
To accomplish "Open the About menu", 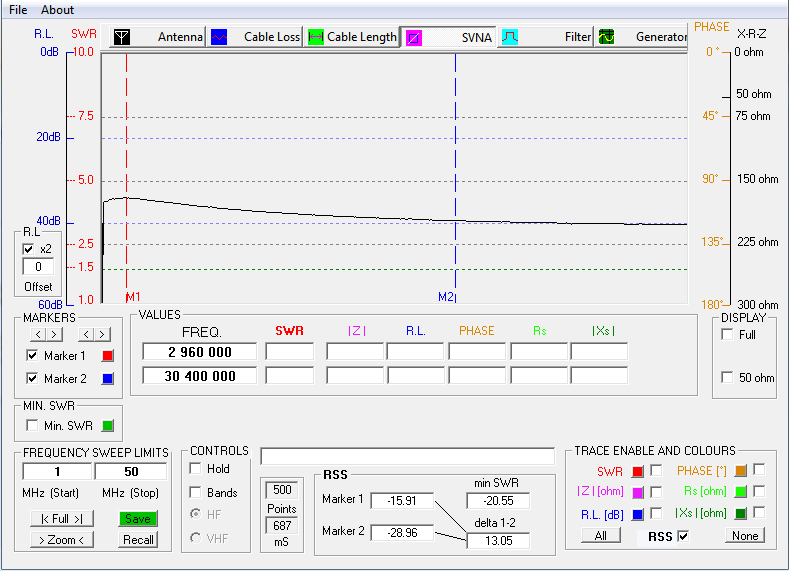I will [x=57, y=9].
